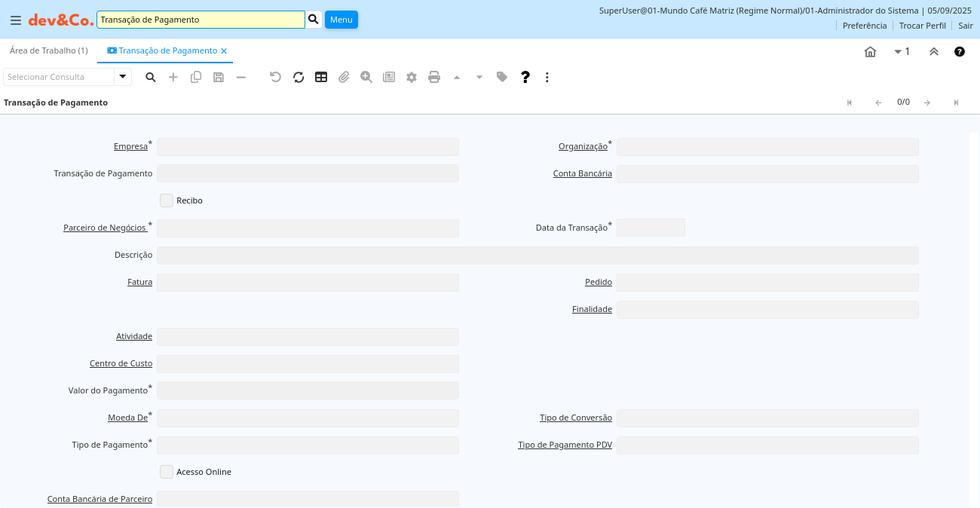Click the Zoom Across magnifier icon
This screenshot has width=980, height=508.
(x=366, y=77)
